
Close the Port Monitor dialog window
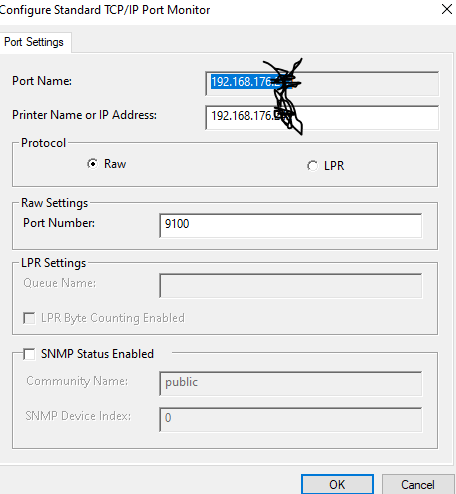click(x=447, y=9)
